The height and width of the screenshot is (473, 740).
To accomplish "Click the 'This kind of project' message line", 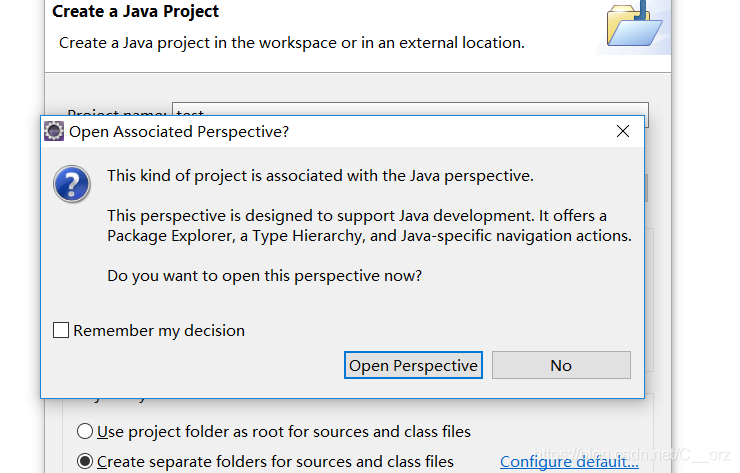I will point(320,176).
